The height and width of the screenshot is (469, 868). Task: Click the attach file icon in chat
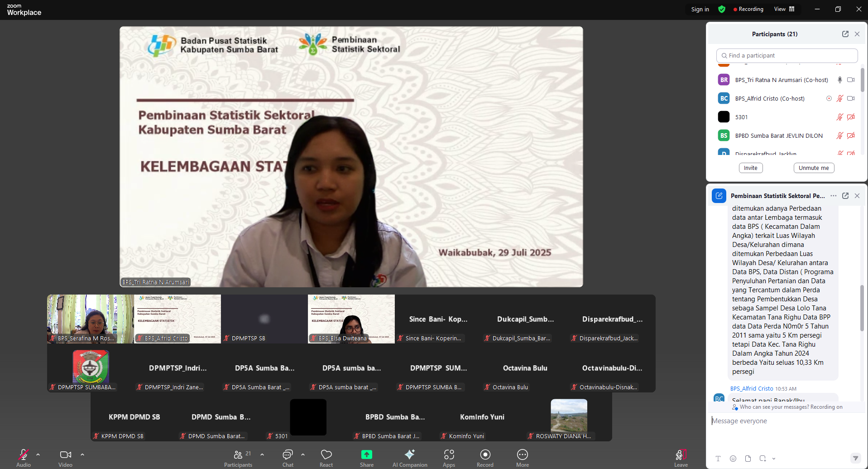coord(748,459)
